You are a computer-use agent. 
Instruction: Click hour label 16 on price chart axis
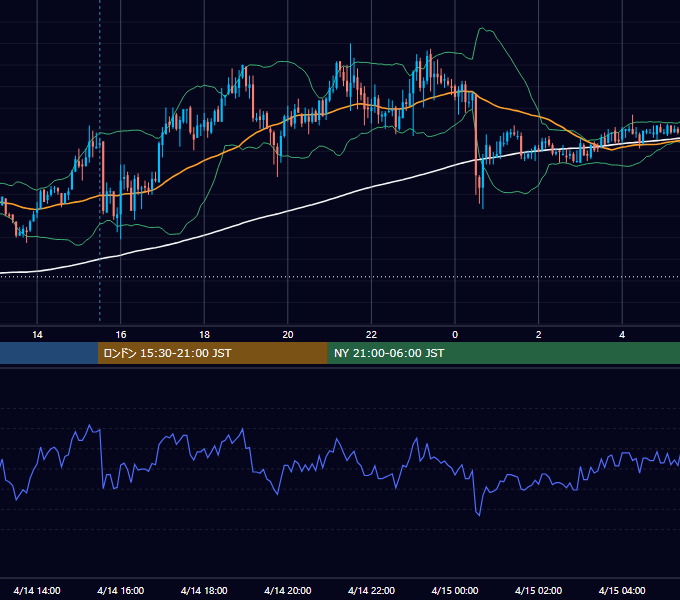pyautogui.click(x=121, y=335)
